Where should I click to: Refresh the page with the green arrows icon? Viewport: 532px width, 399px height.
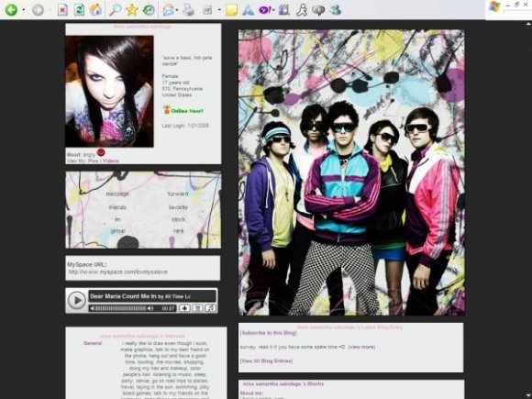coord(79,9)
